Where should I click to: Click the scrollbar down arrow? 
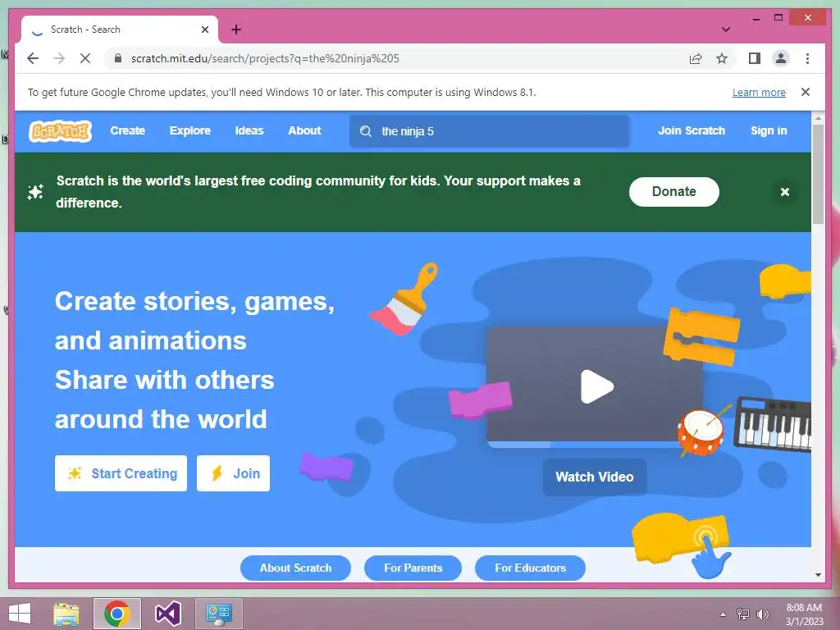[x=818, y=575]
